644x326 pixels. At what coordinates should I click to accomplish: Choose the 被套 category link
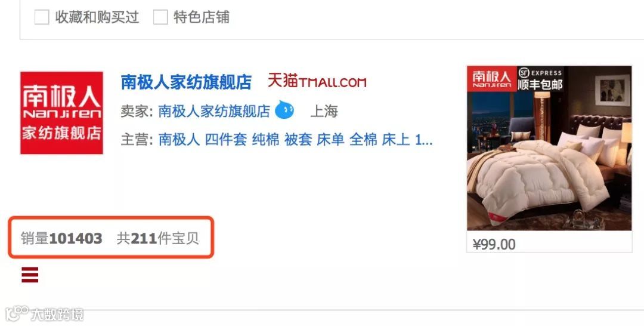[298, 140]
